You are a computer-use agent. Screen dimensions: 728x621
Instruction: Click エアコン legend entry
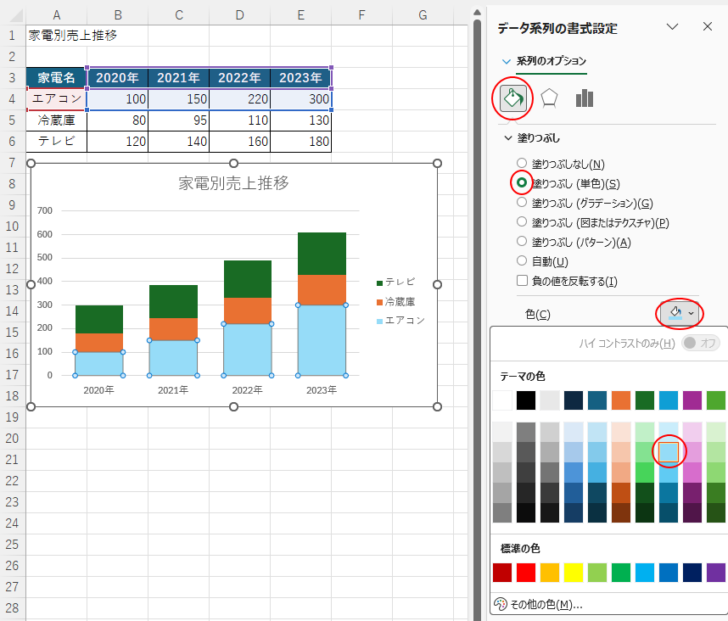coord(401,320)
